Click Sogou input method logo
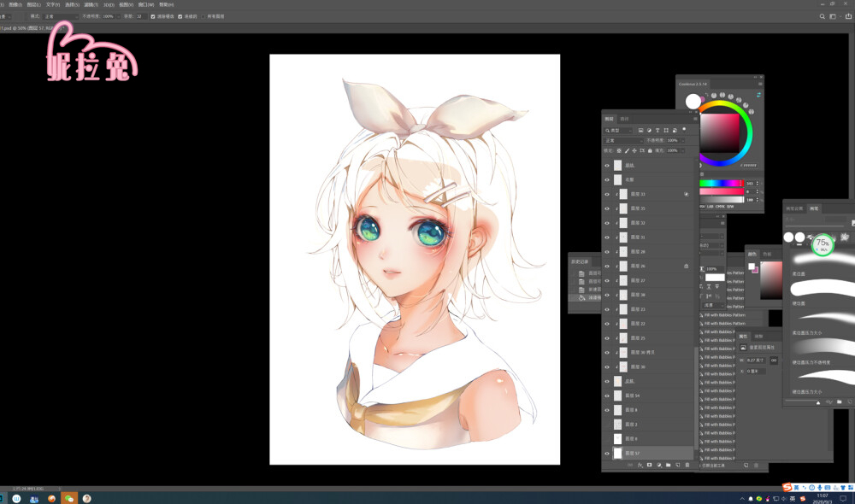 point(787,487)
